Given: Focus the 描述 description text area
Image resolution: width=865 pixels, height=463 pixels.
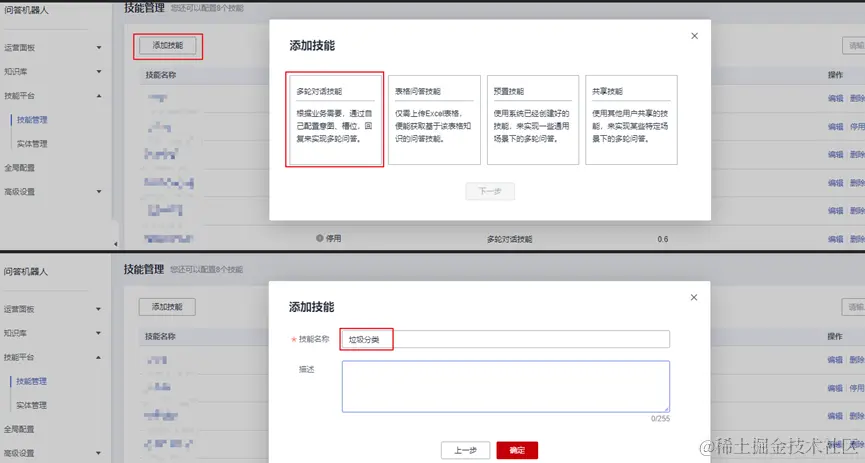Looking at the screenshot, I should (x=505, y=386).
